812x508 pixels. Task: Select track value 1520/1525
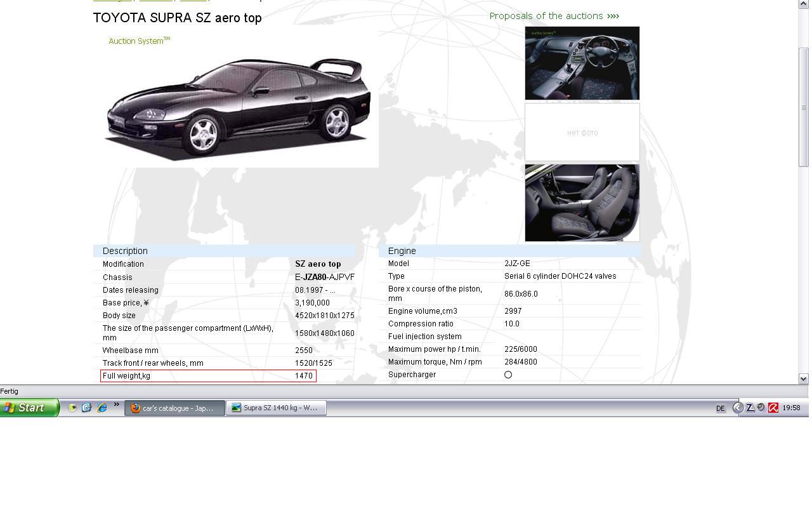(x=313, y=363)
